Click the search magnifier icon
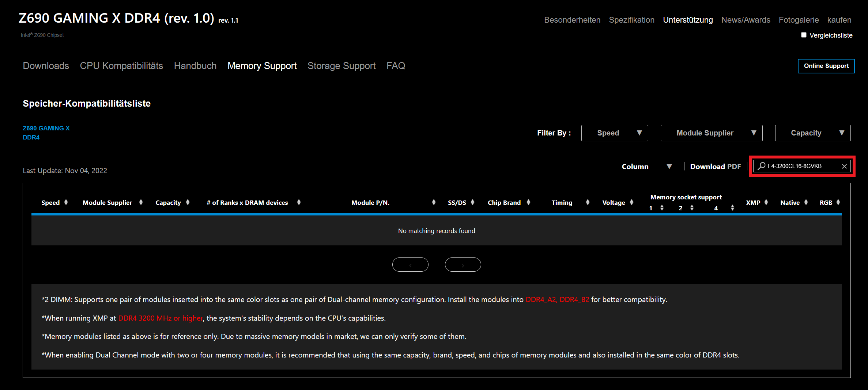This screenshot has height=390, width=868. (x=761, y=166)
